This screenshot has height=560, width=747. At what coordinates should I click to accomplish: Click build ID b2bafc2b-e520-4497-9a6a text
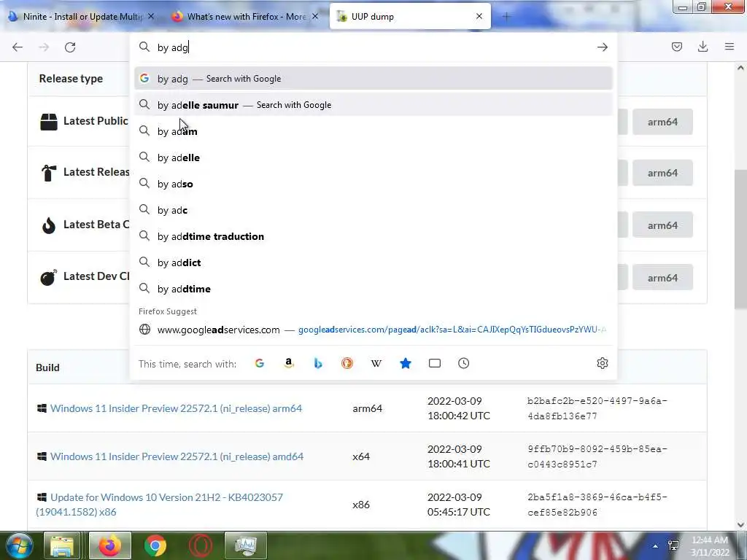(x=597, y=408)
